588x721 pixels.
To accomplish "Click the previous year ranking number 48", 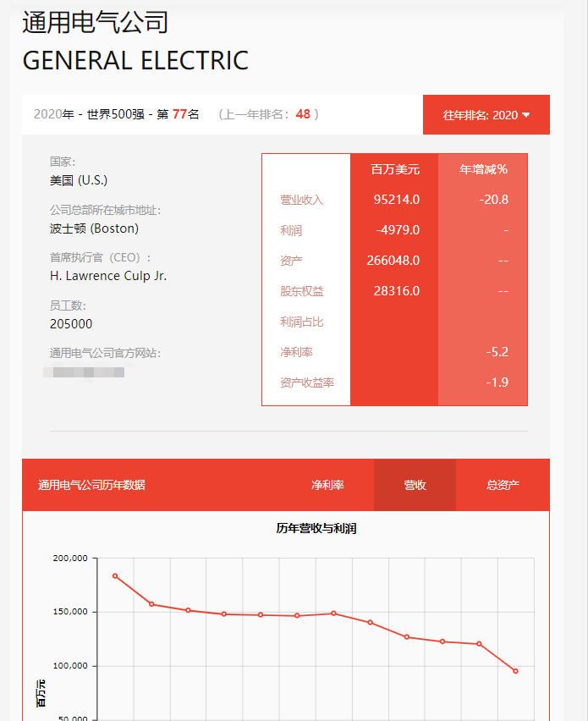I will pyautogui.click(x=303, y=114).
